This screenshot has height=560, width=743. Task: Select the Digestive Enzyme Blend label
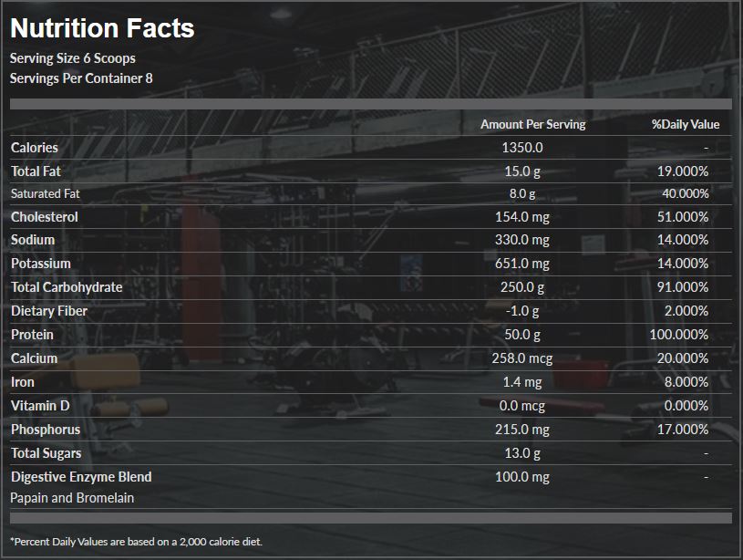click(81, 477)
